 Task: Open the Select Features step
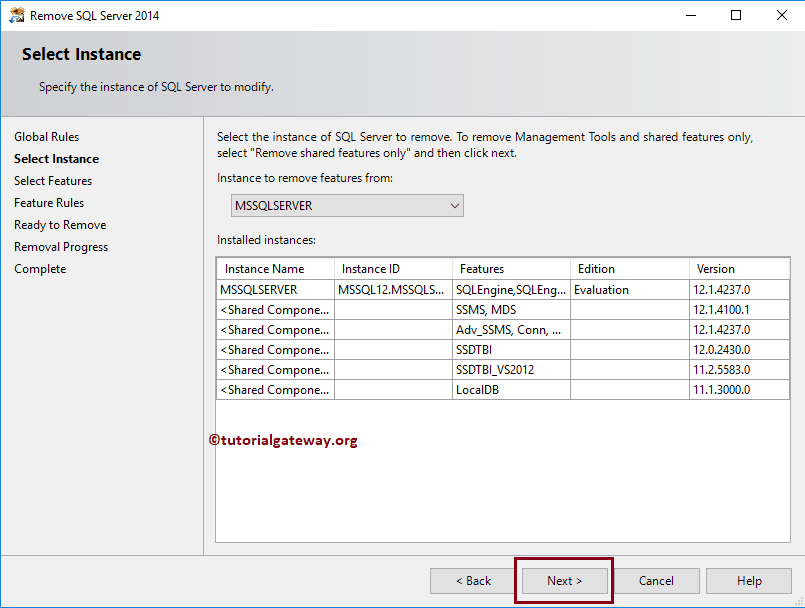53,180
